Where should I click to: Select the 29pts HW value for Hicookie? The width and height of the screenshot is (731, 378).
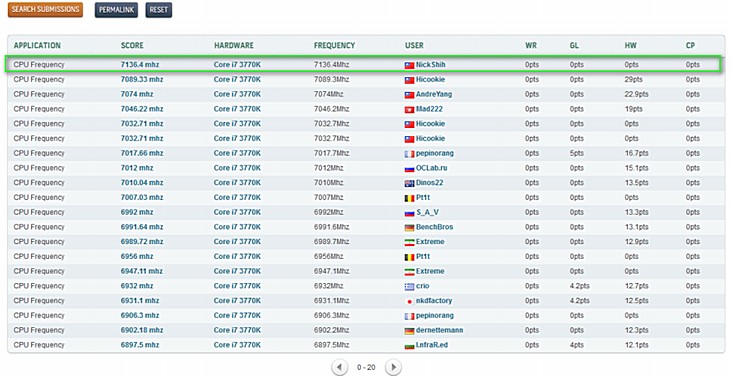tap(634, 80)
